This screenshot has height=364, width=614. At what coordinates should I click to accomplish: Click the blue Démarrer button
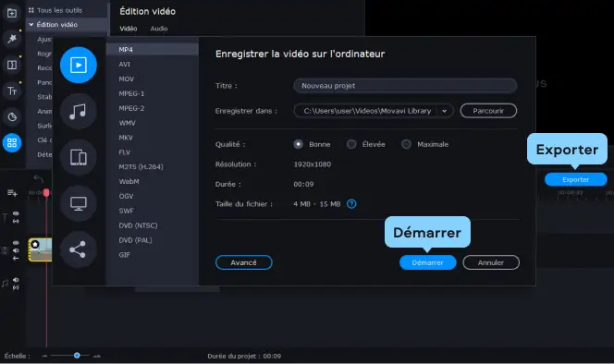(x=427, y=262)
